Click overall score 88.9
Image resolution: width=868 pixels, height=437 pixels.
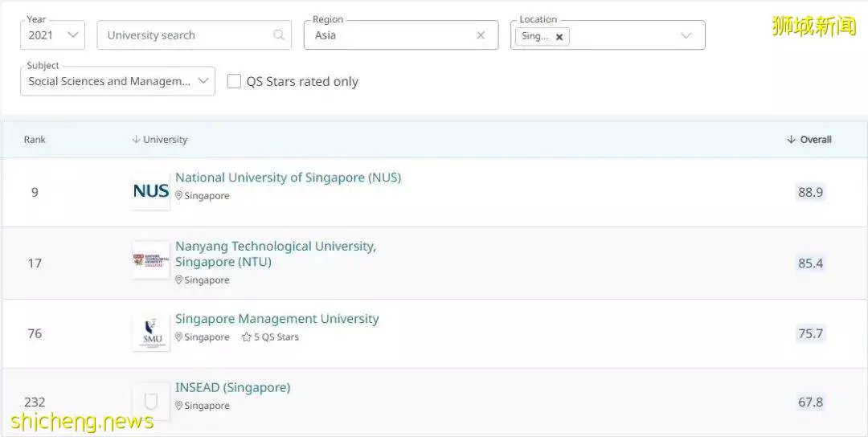pos(810,192)
